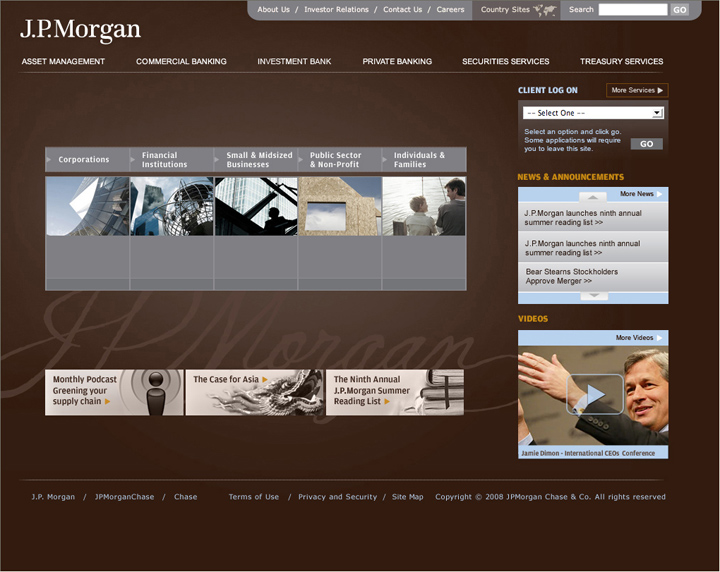The width and height of the screenshot is (720, 572).
Task: Click the More Services button
Action: (637, 90)
